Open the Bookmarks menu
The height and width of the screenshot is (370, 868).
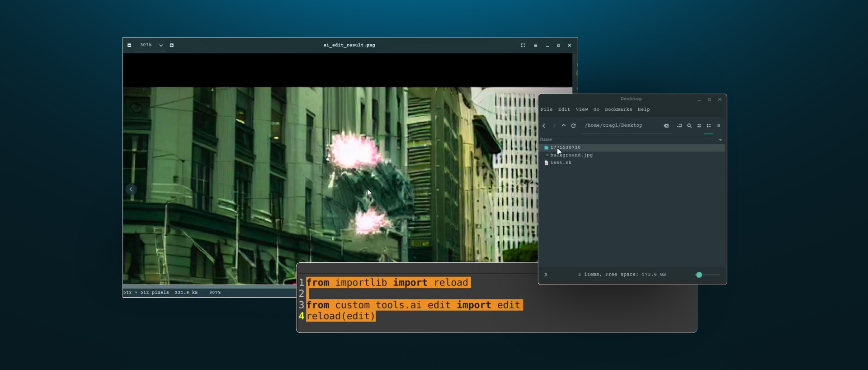pyautogui.click(x=618, y=109)
